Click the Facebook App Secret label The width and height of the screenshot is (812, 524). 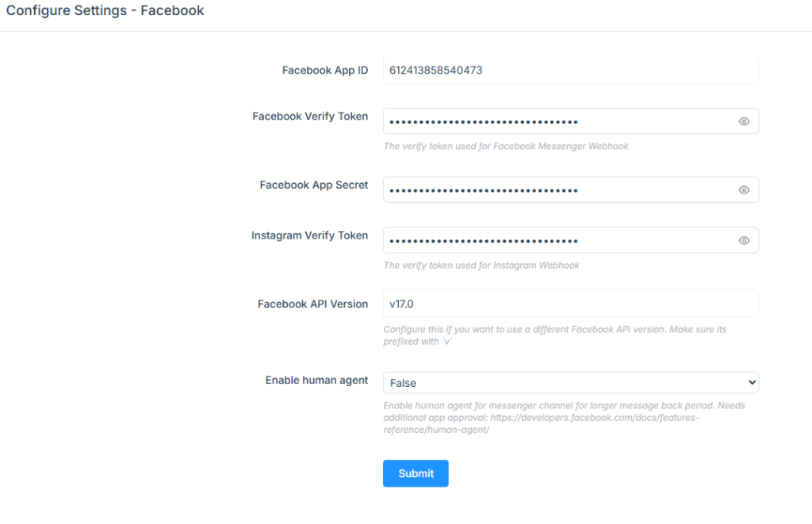[x=314, y=185]
